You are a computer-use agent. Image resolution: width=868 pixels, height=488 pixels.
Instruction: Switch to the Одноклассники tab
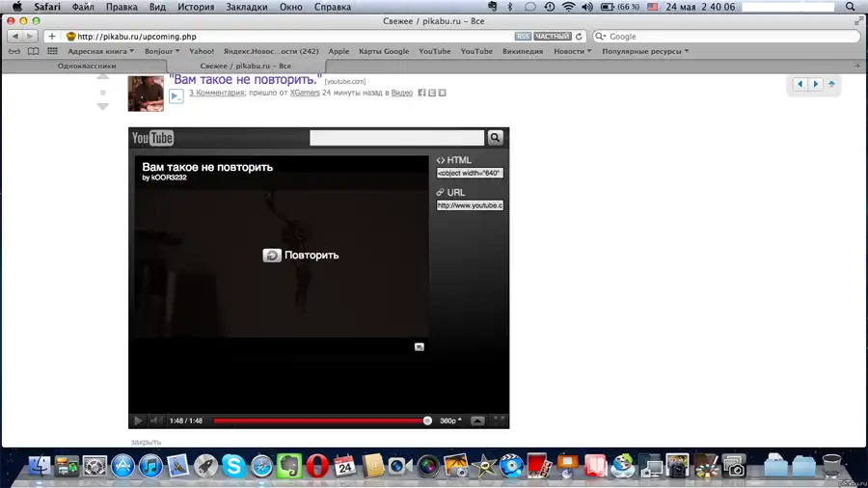point(87,66)
